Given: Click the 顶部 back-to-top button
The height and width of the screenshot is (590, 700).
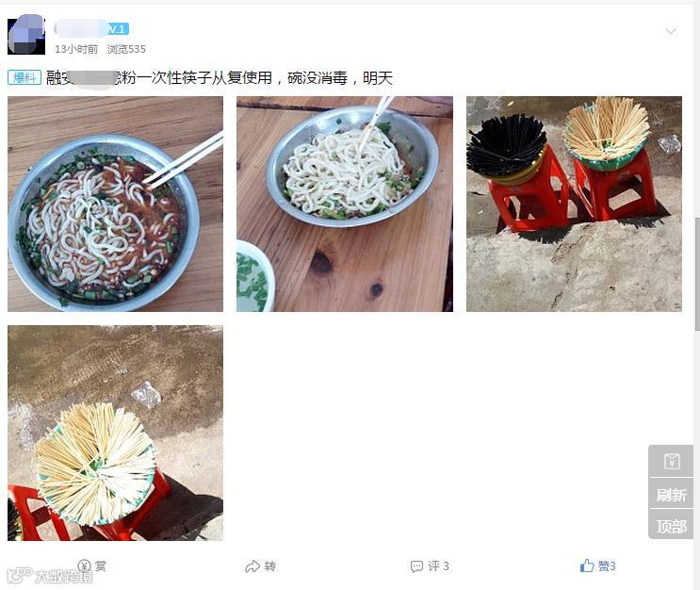Looking at the screenshot, I should coord(672,526).
